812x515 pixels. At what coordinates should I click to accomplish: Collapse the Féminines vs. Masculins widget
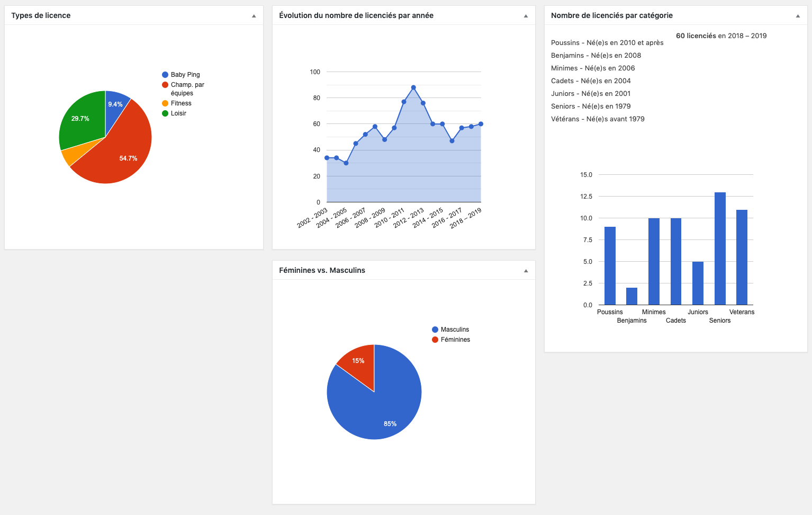[x=526, y=271]
